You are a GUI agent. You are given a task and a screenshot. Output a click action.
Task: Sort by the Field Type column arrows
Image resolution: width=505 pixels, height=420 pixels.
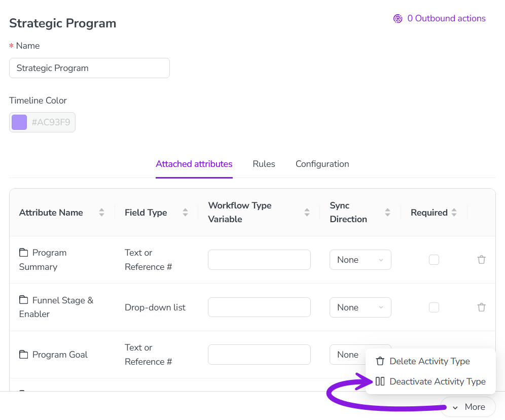pyautogui.click(x=185, y=212)
